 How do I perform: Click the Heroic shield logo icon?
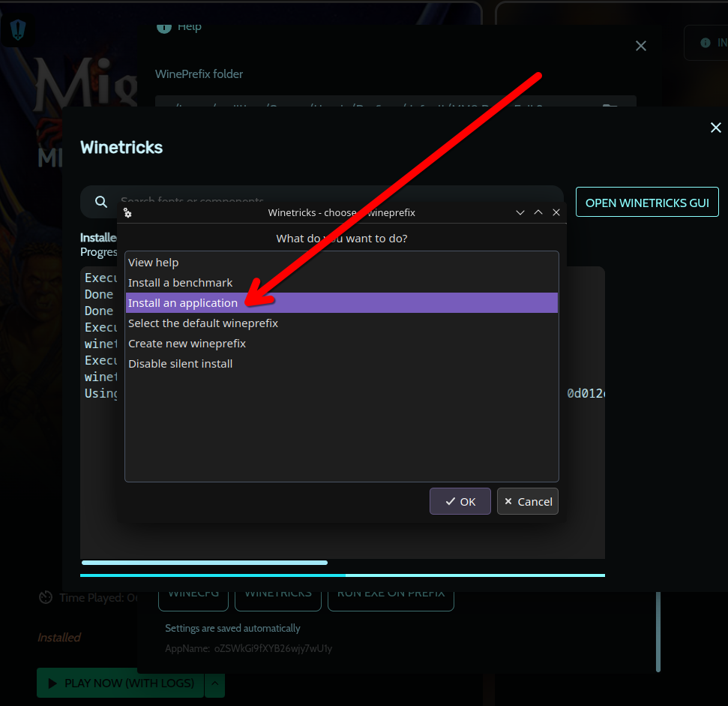coord(18,30)
